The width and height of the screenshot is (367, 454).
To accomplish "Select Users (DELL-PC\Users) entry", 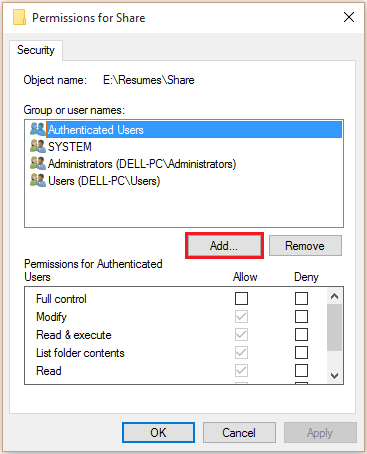I will [104, 181].
